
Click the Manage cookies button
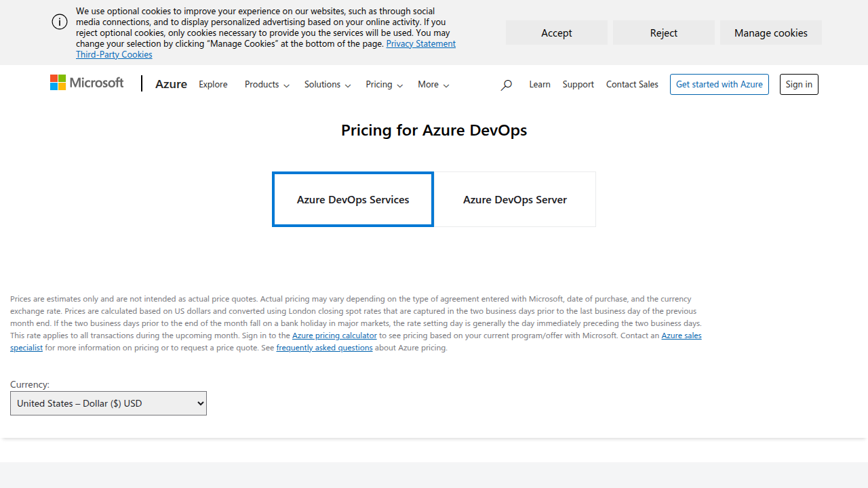[x=771, y=33]
